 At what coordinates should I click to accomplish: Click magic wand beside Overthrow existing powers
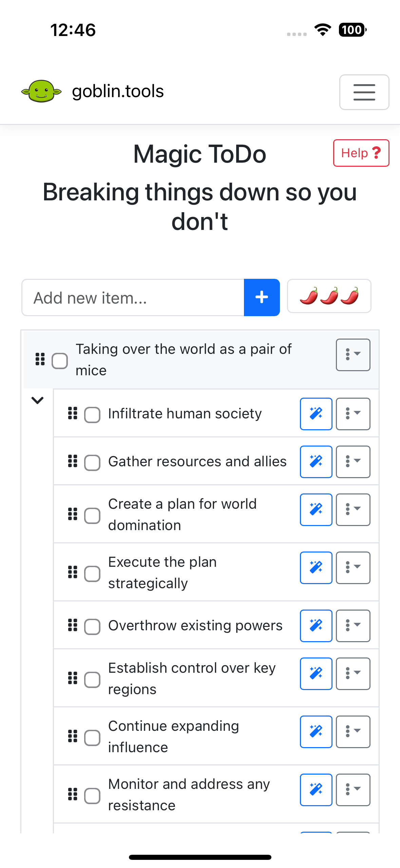click(x=316, y=626)
